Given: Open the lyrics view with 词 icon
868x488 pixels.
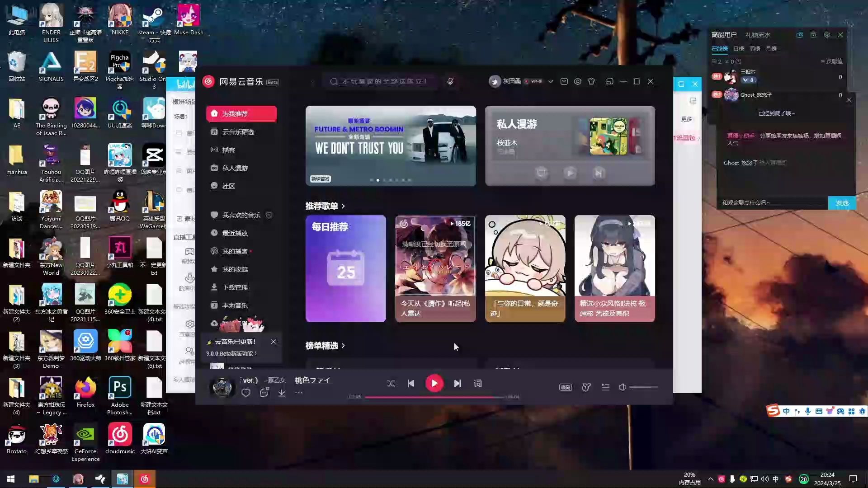Looking at the screenshot, I should [x=477, y=384].
